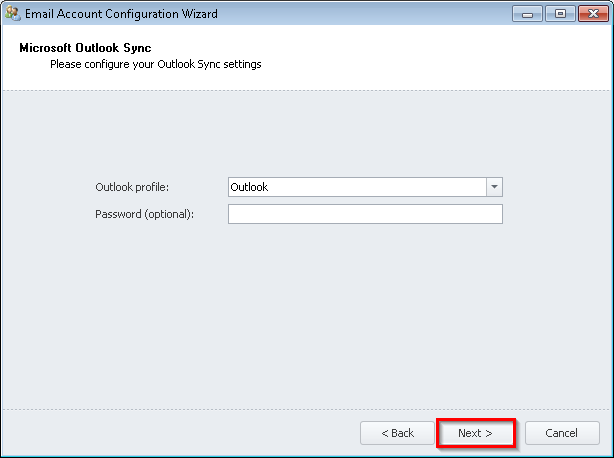Minimize the Configuration Wizard window
Screen dimensions: 614x458
[x=527, y=14]
